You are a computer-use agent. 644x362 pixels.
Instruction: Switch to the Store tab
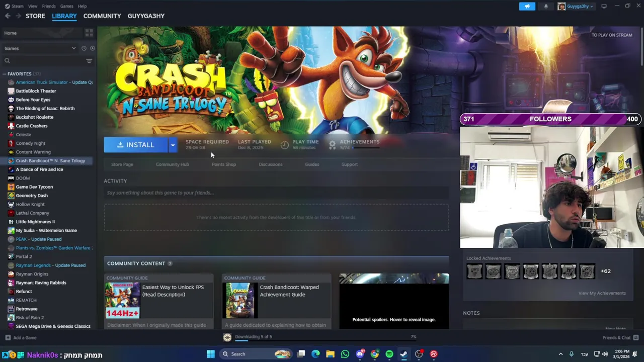click(x=35, y=16)
